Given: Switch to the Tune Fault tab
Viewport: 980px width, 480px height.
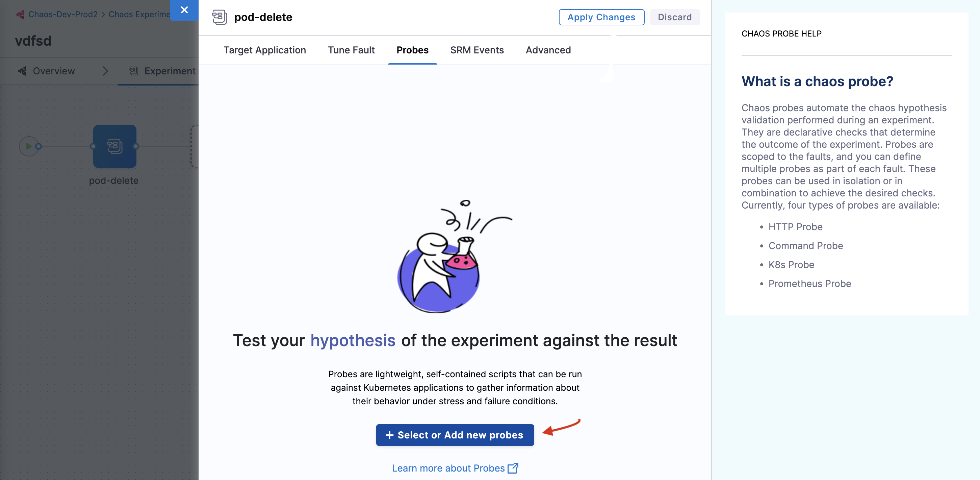Looking at the screenshot, I should tap(351, 50).
